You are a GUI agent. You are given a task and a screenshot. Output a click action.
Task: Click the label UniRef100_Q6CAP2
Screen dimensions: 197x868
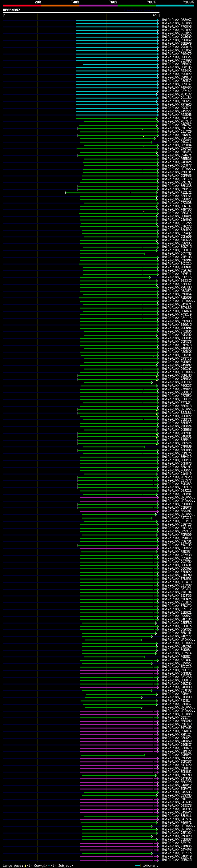click(x=177, y=416)
